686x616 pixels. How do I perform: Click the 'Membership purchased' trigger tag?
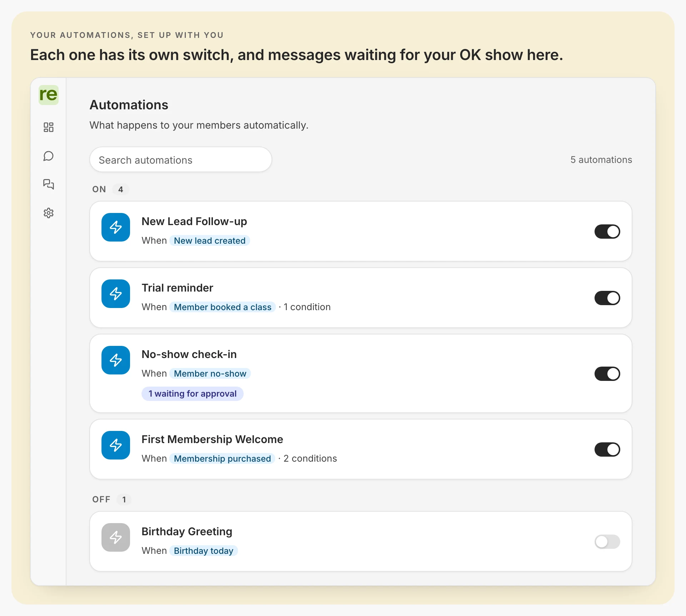(222, 459)
